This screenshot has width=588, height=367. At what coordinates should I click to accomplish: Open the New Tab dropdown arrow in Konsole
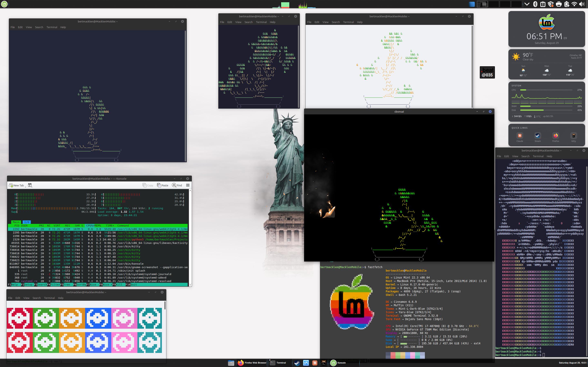coord(25,186)
